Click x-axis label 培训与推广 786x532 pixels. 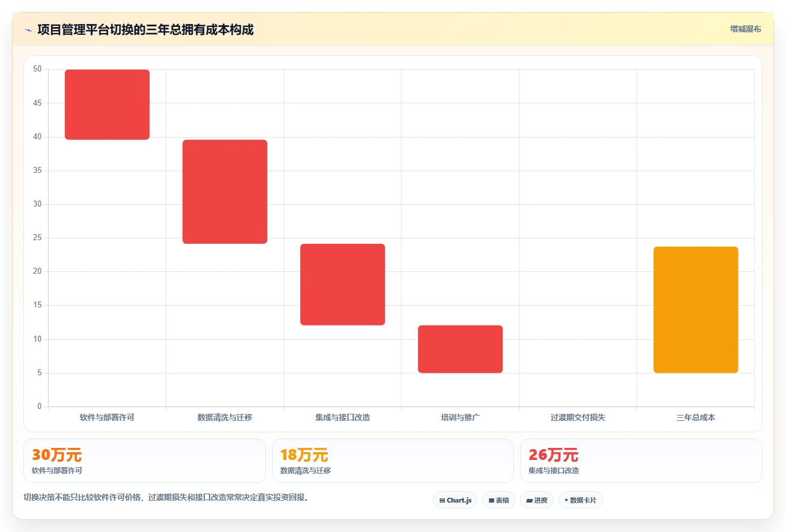click(460, 417)
